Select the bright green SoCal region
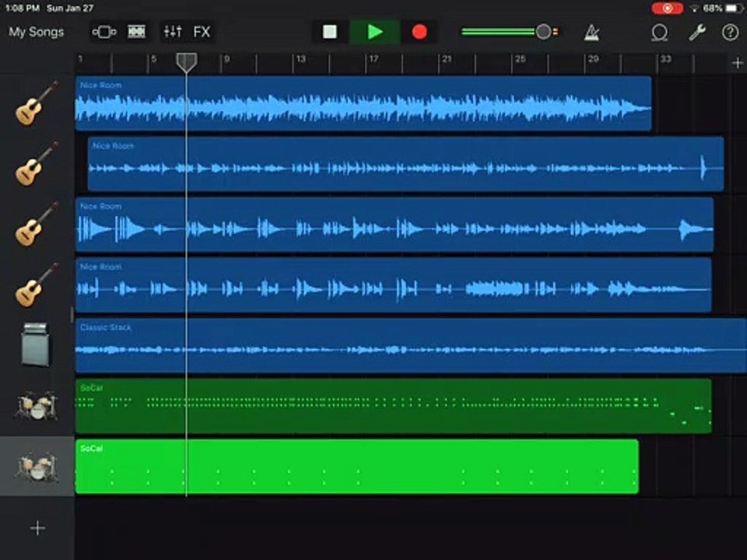Screen dimensions: 747x560 coord(357,467)
